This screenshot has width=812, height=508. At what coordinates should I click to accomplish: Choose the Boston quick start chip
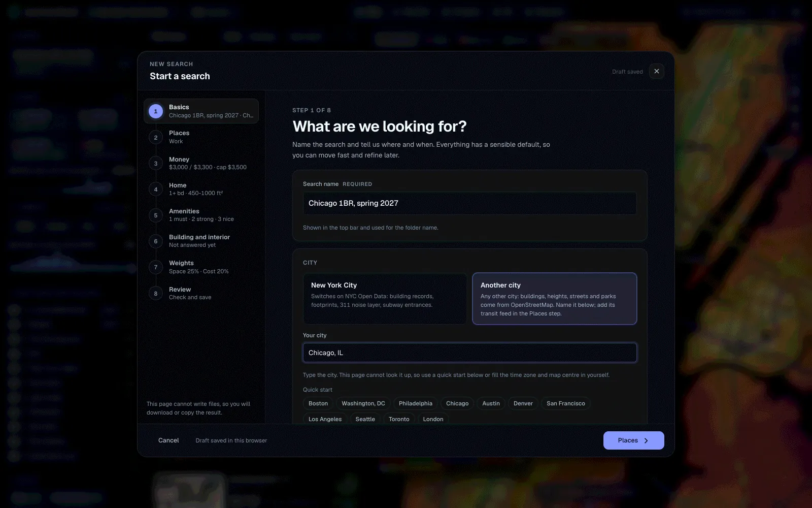point(318,403)
